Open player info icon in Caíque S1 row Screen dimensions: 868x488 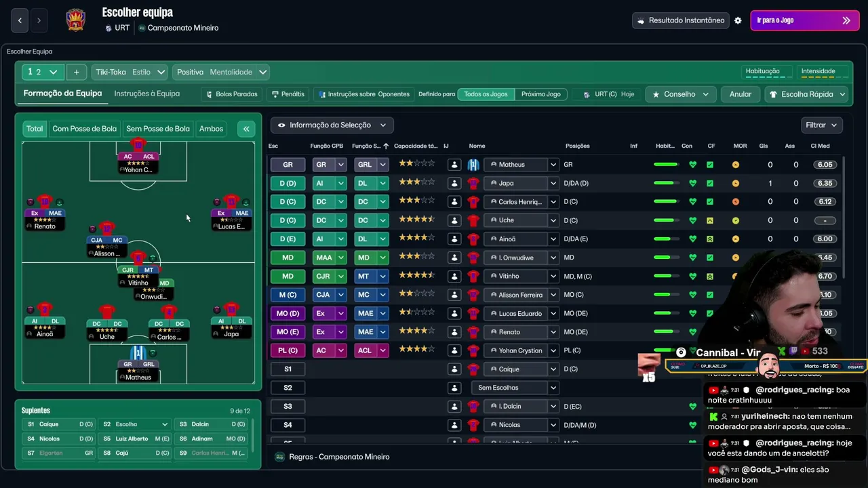454,369
